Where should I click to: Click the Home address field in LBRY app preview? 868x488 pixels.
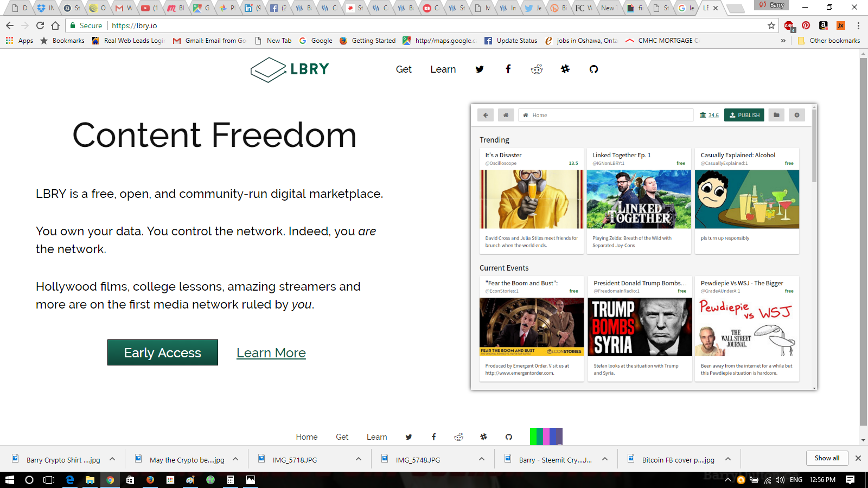tap(606, 115)
